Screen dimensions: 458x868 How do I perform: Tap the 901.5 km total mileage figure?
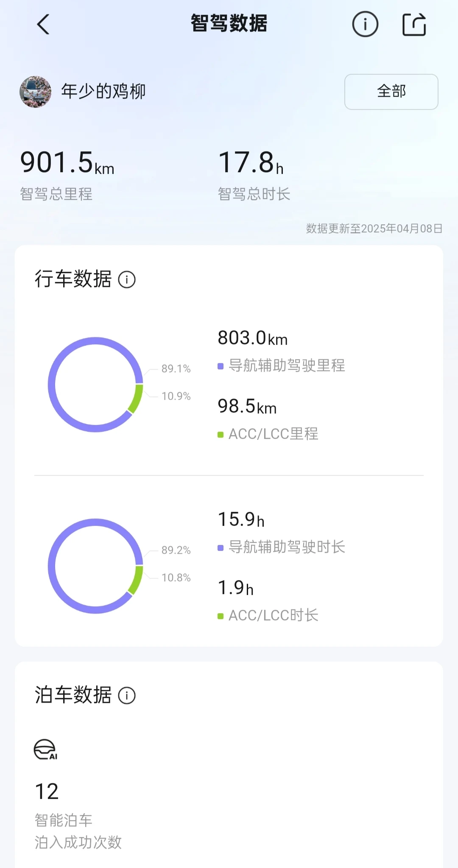67,163
